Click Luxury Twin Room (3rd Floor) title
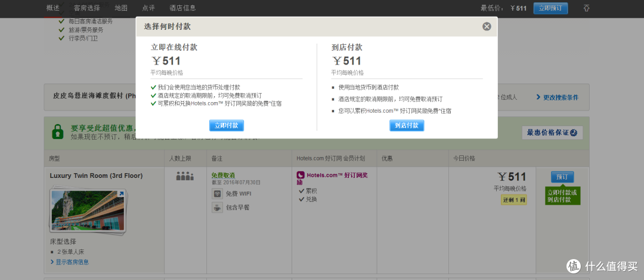The height and width of the screenshot is (280, 644). point(96,176)
